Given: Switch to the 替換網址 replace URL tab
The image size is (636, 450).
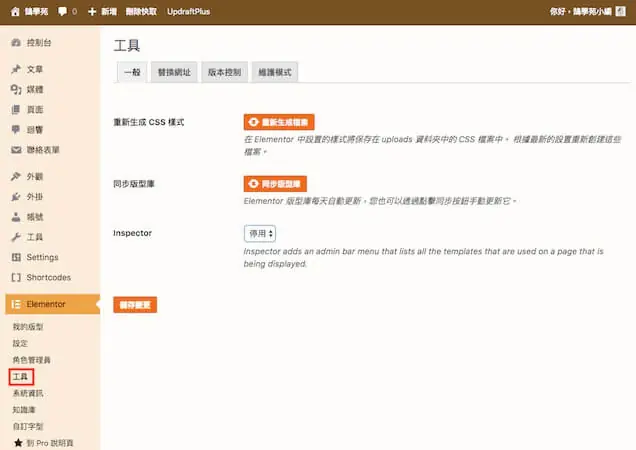Looking at the screenshot, I should [174, 72].
